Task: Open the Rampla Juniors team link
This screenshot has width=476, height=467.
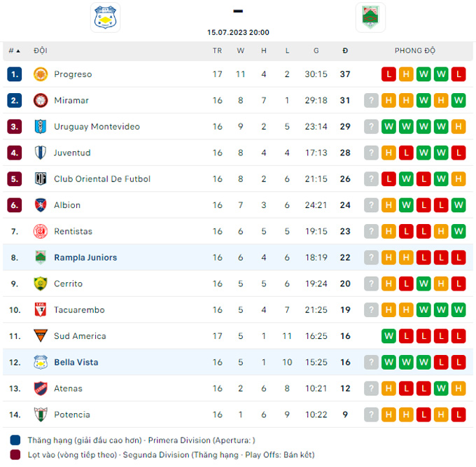Action: point(85,258)
